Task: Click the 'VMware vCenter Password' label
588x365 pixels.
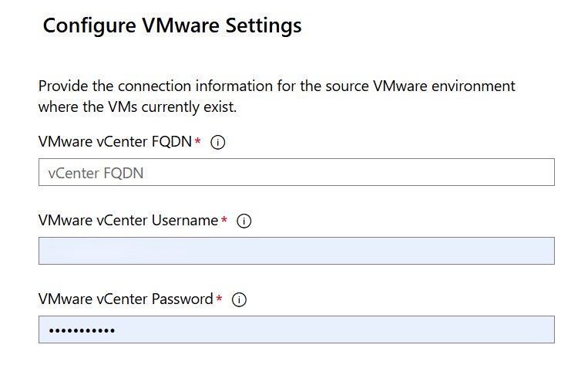Action: pyautogui.click(x=126, y=299)
